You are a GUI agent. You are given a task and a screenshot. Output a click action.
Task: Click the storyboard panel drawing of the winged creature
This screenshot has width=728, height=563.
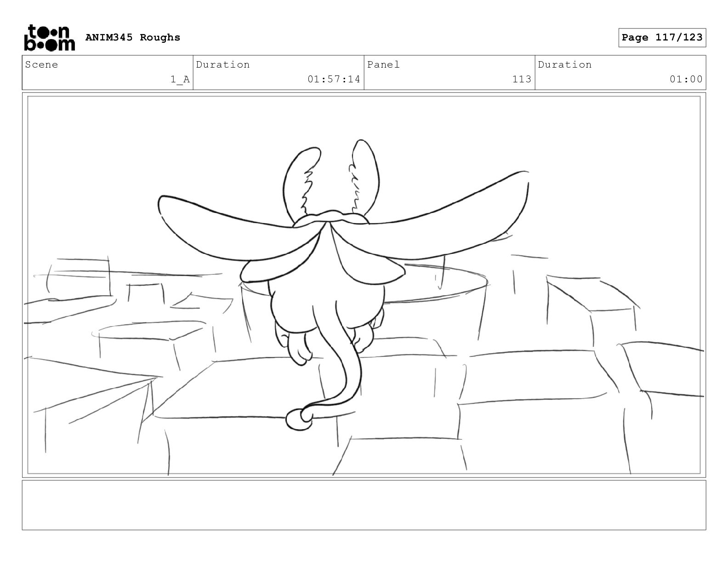coord(364,285)
